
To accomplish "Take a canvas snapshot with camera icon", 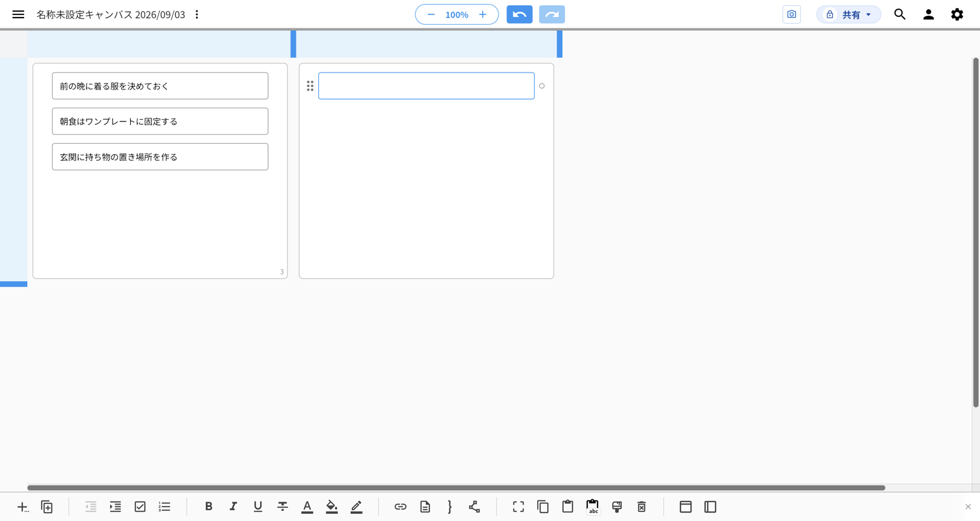I will pyautogui.click(x=791, y=15).
